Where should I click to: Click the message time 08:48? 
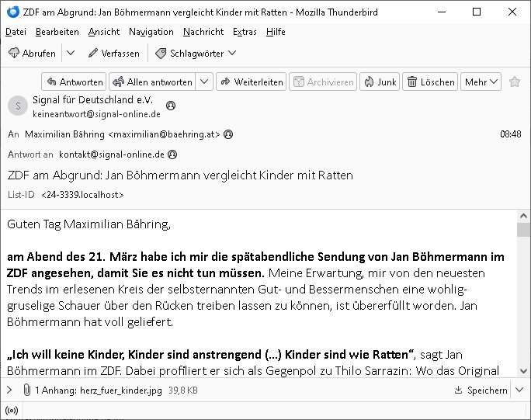(x=511, y=134)
